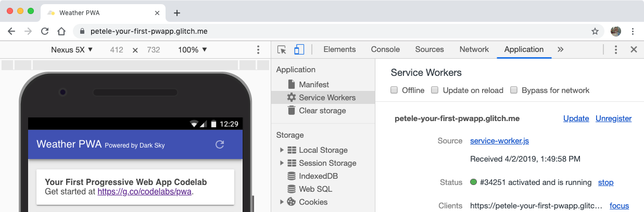Switch to the Console tab
The image size is (644, 212).
coord(385,49)
